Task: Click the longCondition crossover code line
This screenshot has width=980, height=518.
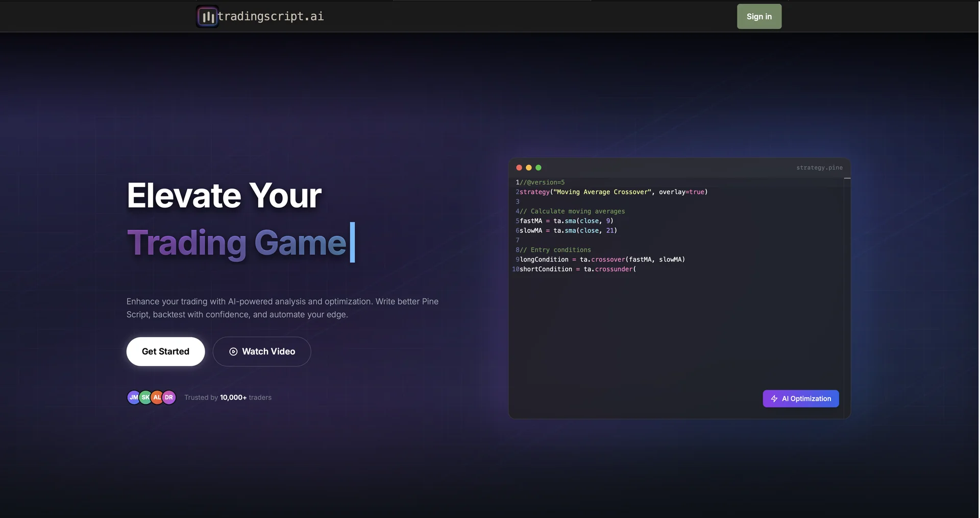Action: coord(602,260)
